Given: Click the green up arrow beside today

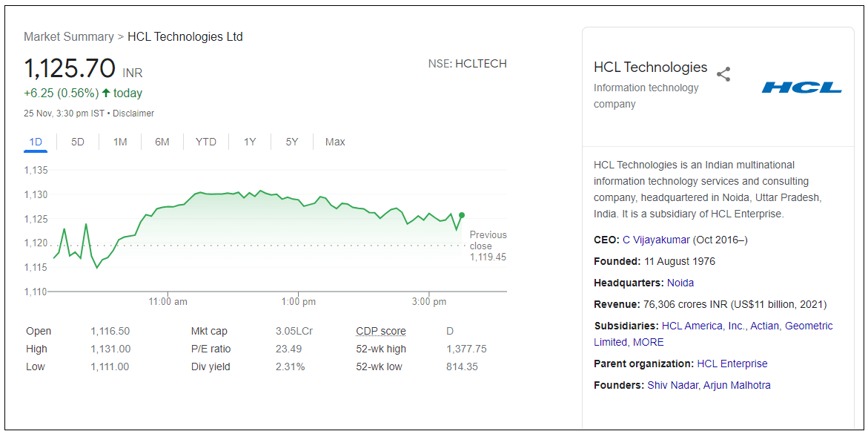Looking at the screenshot, I should (x=106, y=93).
